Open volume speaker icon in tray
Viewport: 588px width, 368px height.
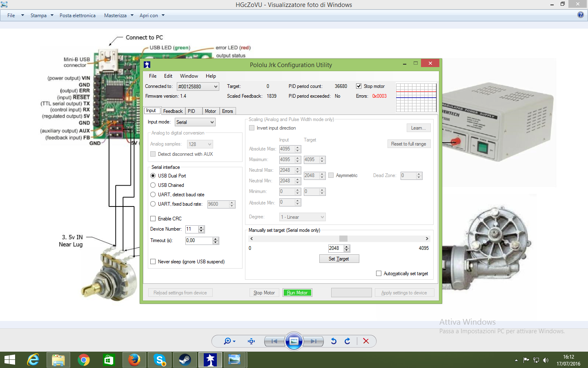[546, 360]
